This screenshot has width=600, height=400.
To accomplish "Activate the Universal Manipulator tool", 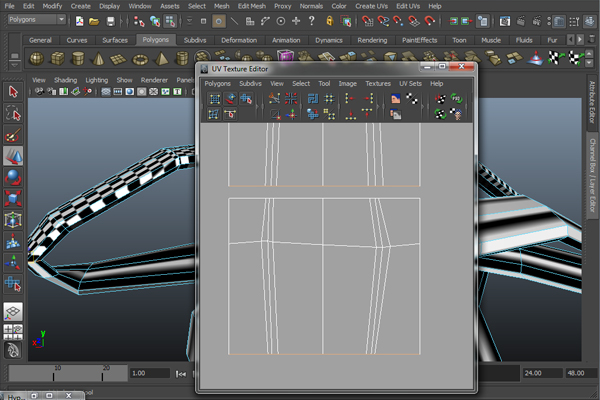I will pyautogui.click(x=13, y=220).
